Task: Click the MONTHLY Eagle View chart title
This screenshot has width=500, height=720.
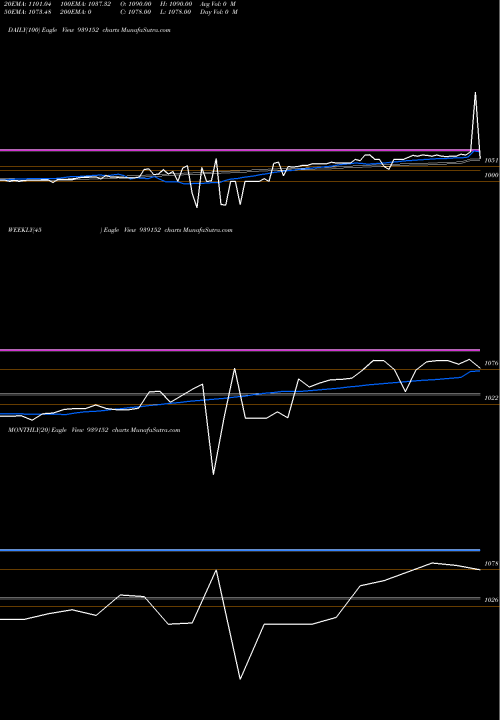Action: click(94, 430)
